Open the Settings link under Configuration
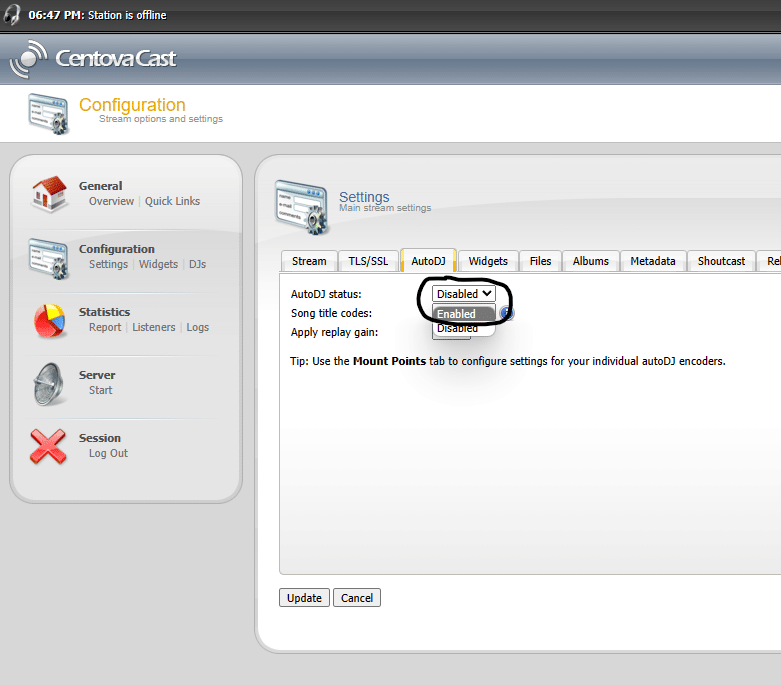781x685 pixels. [109, 265]
